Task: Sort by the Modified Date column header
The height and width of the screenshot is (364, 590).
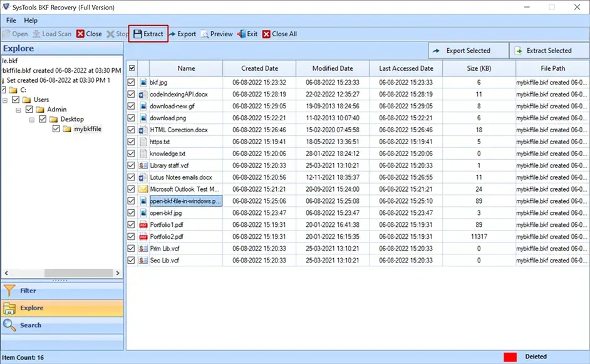Action: pos(333,68)
